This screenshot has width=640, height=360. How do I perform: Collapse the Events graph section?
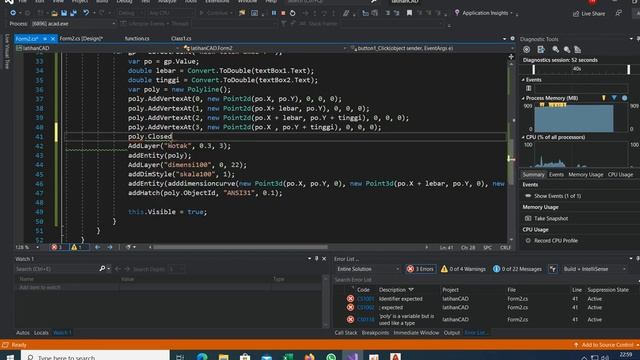click(x=523, y=80)
